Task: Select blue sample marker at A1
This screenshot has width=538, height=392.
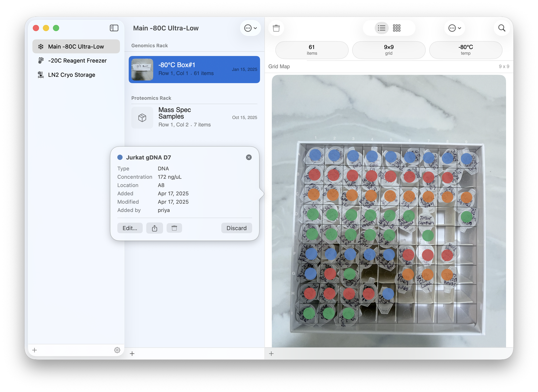Action: tap(315, 155)
